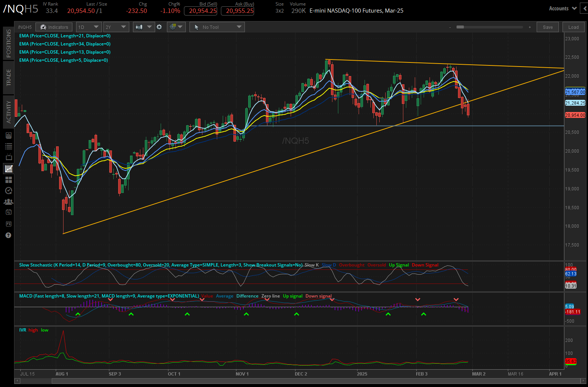Open the calendar rollback sidebar icon
This screenshot has height=387, width=588.
(x=8, y=212)
